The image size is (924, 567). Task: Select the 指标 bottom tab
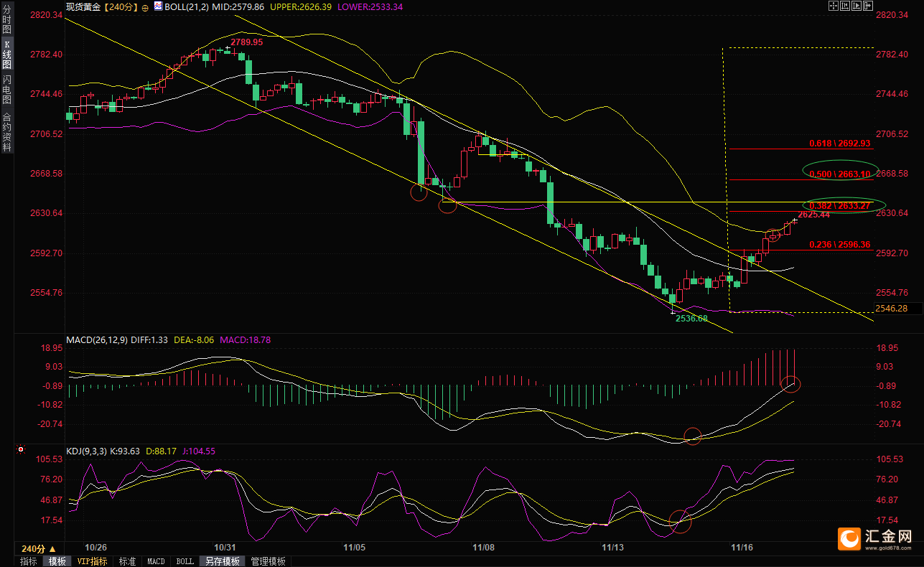(29, 561)
